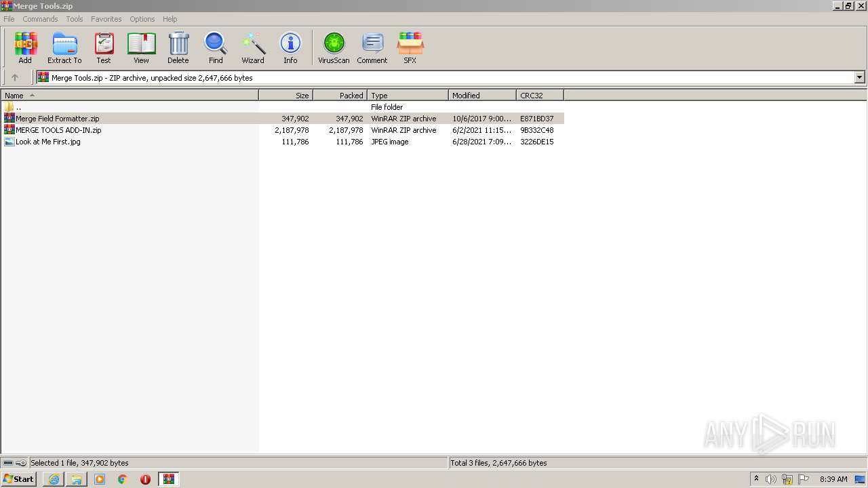Expand the address path dropdown
868x488 pixels.
tap(859, 77)
